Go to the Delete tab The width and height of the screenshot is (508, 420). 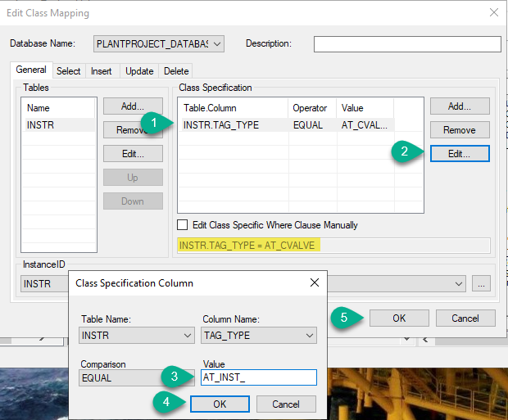pos(176,71)
